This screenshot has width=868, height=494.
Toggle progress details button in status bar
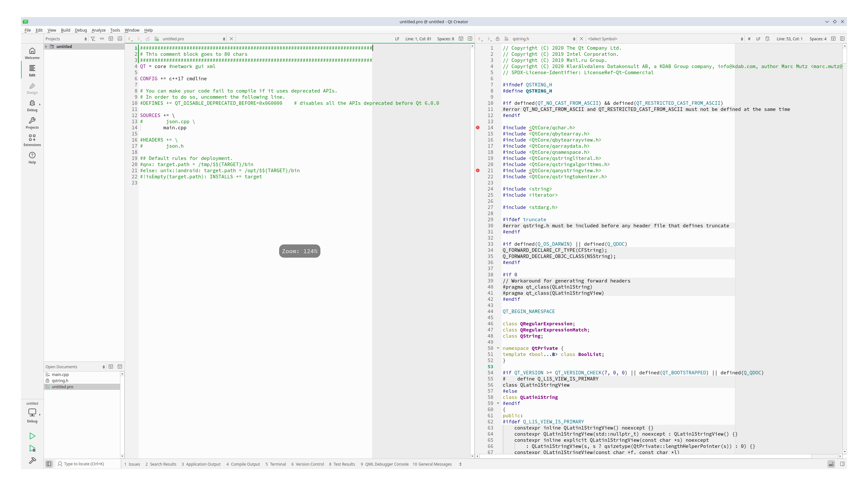(x=831, y=464)
